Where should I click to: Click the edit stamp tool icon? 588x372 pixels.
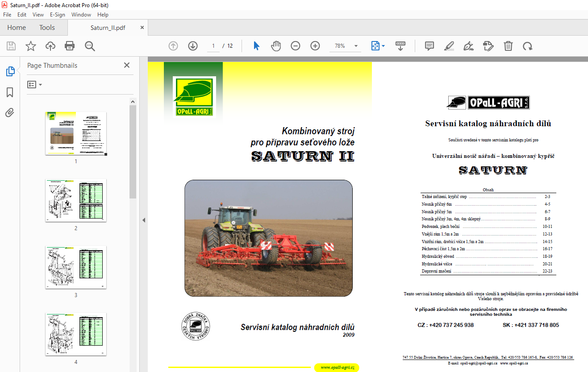tap(488, 46)
